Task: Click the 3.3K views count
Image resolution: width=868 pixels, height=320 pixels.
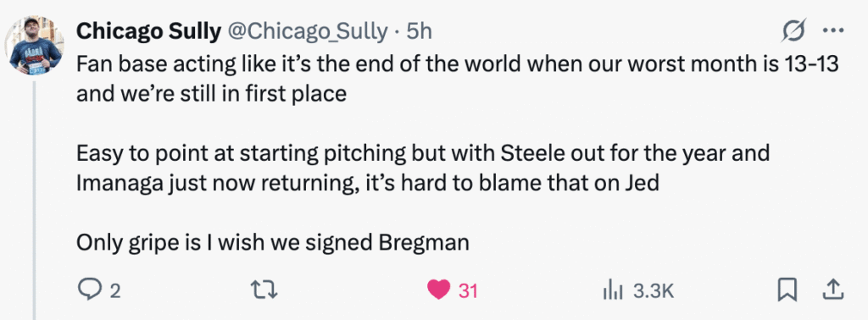Action: (654, 290)
